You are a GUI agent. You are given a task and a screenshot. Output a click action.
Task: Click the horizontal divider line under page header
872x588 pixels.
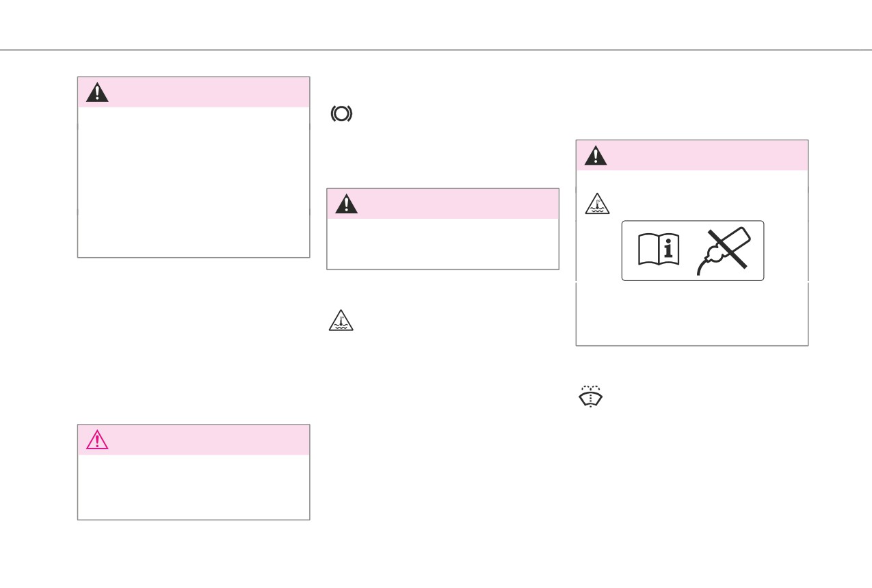(436, 50)
